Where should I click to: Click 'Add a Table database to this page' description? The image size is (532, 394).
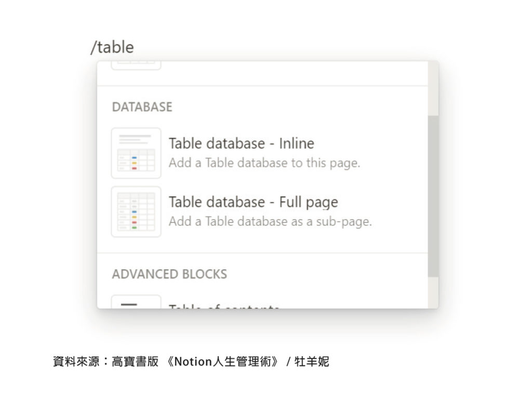click(264, 163)
